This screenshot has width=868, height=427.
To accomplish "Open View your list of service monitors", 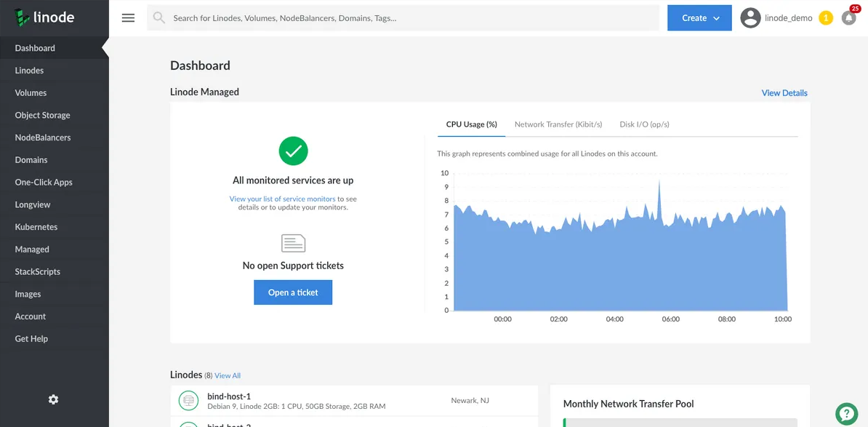I will tap(282, 199).
